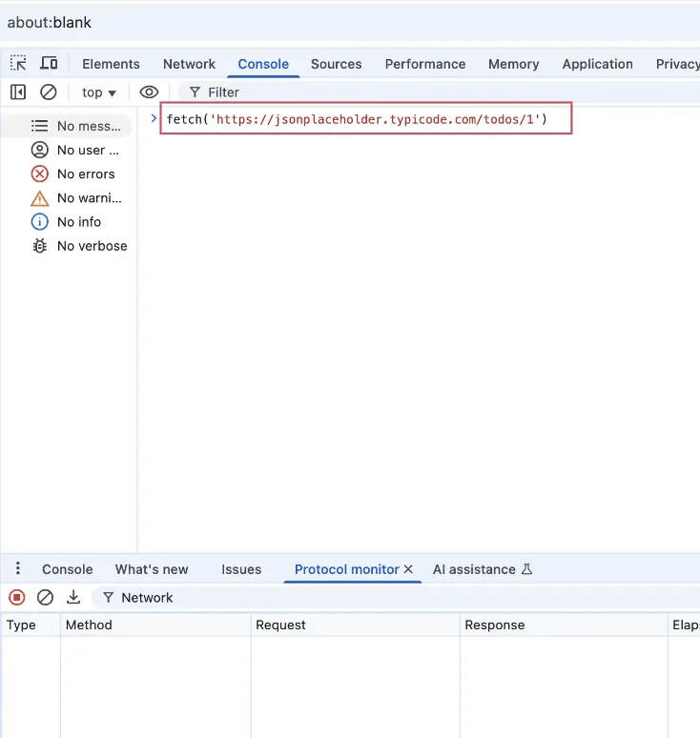Stop recording in Protocol monitor

[17, 598]
